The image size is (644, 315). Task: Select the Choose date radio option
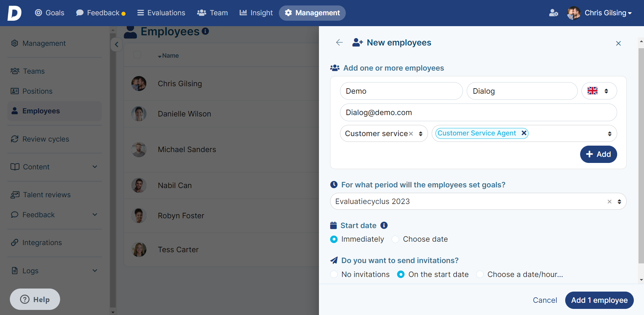(395, 239)
